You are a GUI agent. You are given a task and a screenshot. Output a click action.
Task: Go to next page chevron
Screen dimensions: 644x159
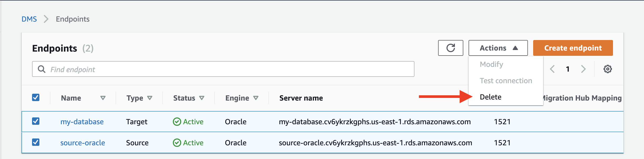pyautogui.click(x=583, y=69)
